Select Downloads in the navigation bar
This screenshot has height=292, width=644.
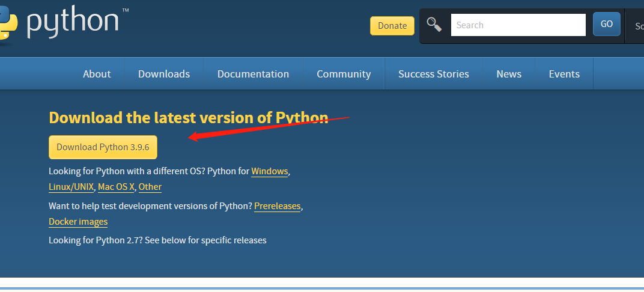coord(164,74)
